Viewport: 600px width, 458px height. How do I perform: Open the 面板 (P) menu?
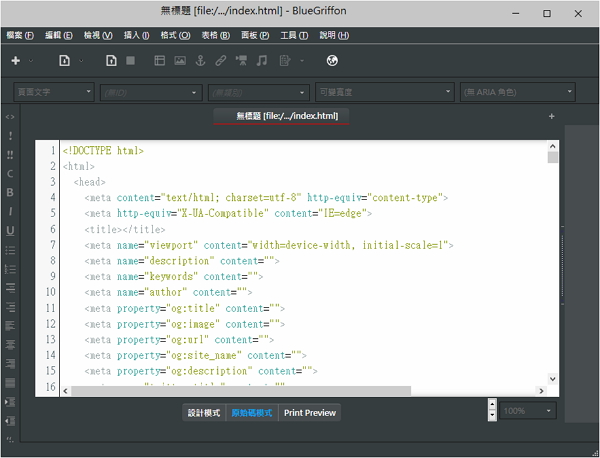pyautogui.click(x=255, y=36)
